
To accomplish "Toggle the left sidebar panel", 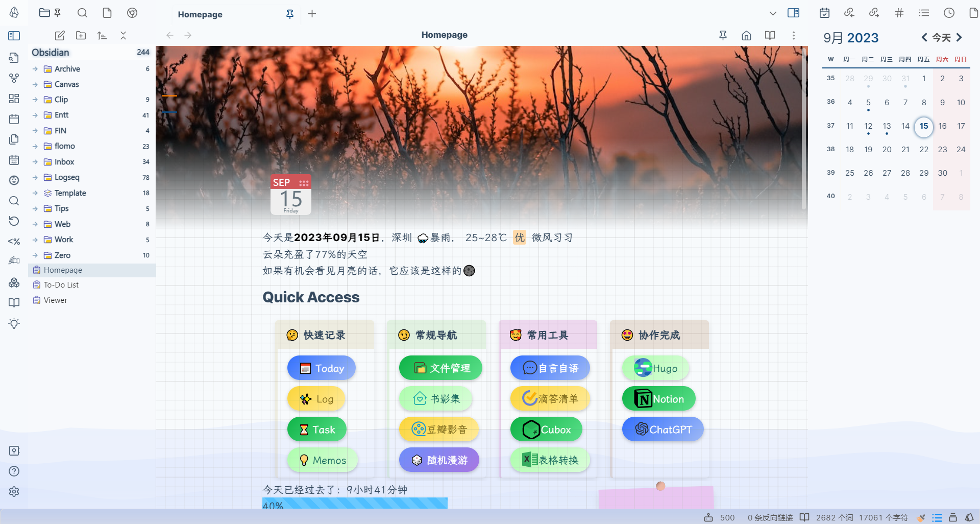I will click(x=14, y=35).
